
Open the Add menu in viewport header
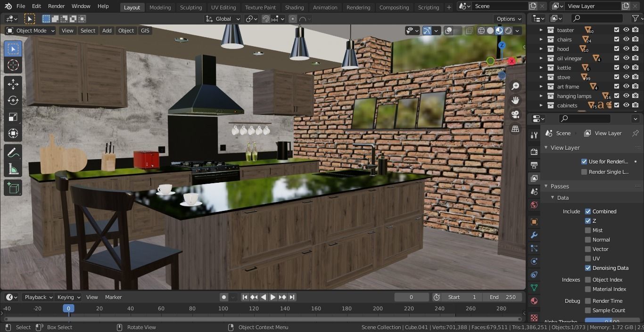click(x=107, y=31)
